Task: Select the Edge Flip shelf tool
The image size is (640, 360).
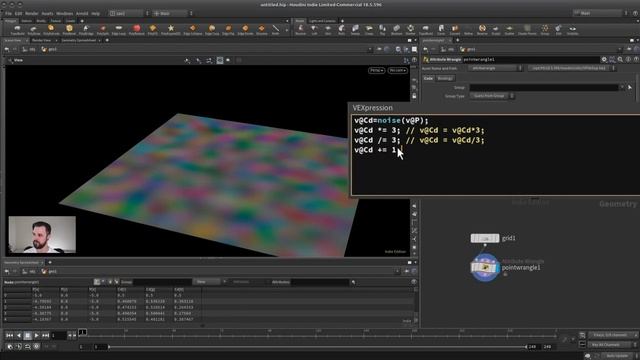Action: click(228, 30)
